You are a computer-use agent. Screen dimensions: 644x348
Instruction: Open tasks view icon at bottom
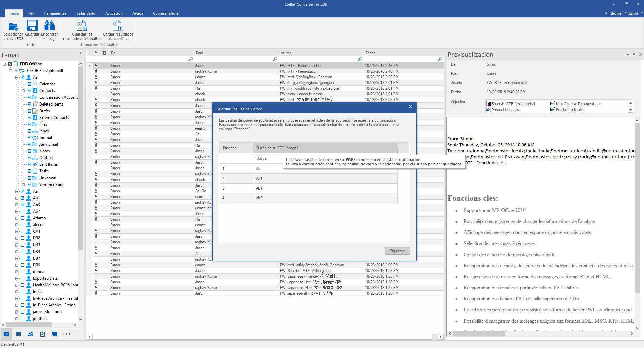pos(43,334)
